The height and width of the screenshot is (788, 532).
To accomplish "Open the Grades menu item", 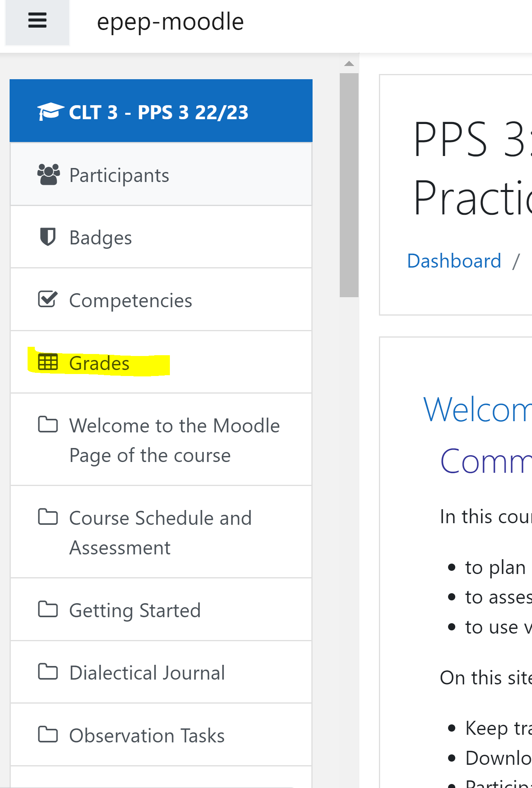I will tap(99, 363).
